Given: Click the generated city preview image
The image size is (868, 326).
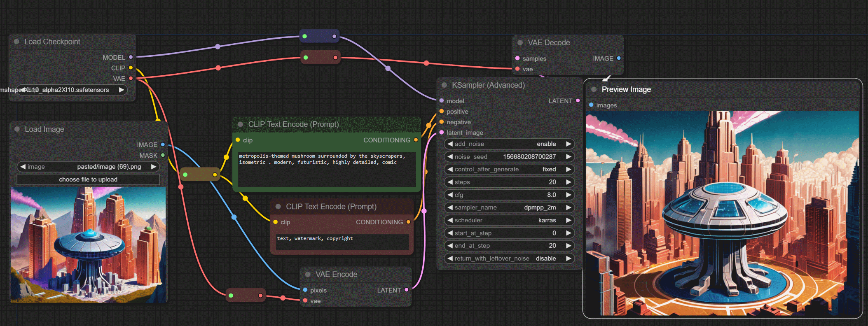Looking at the screenshot, I should coord(722,213).
